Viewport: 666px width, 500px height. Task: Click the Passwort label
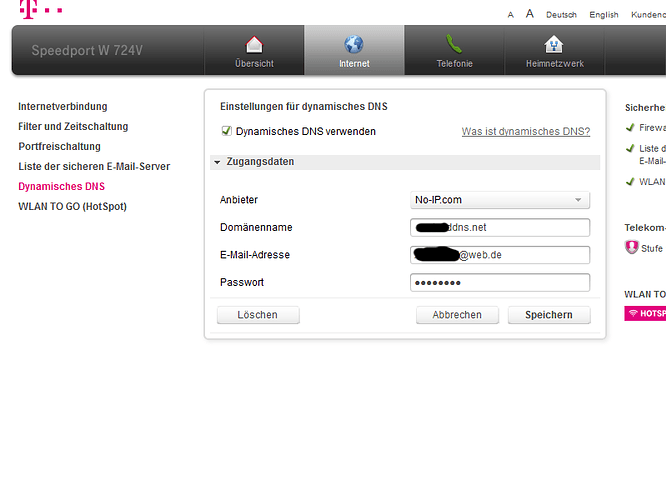242,282
